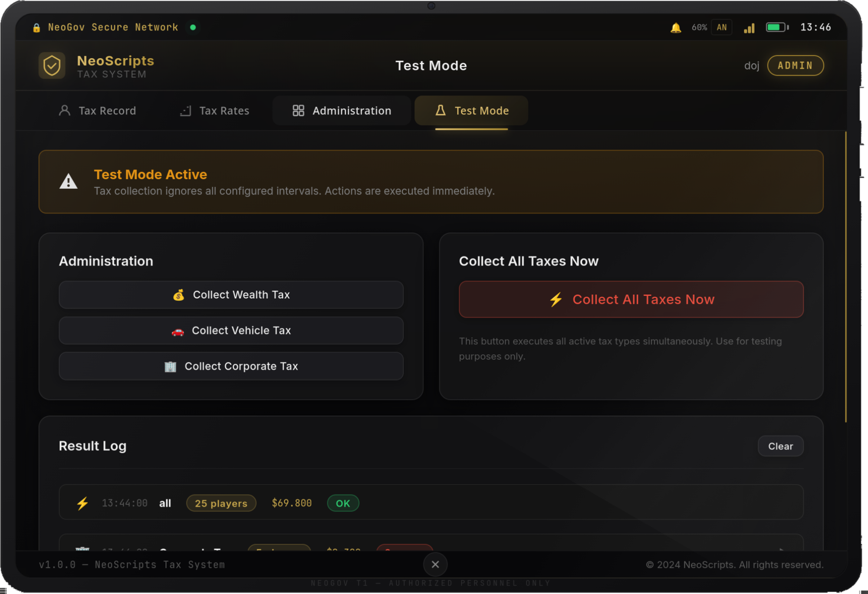Click the NeoGov Secure Network label
The image size is (868, 594).
113,27
